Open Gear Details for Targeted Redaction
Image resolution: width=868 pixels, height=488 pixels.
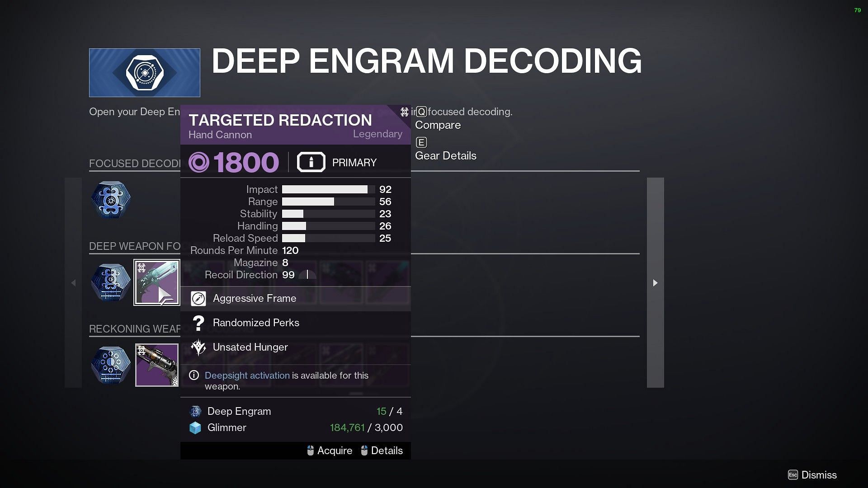click(x=445, y=155)
